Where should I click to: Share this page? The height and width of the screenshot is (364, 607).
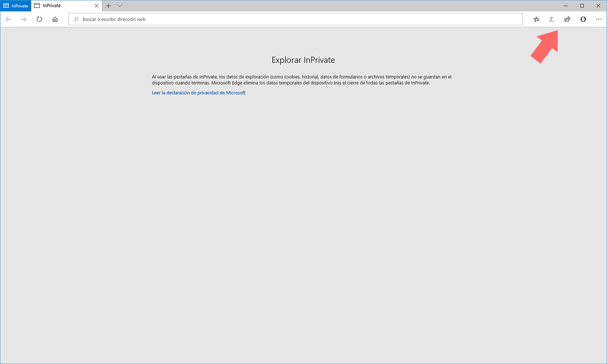(x=567, y=19)
